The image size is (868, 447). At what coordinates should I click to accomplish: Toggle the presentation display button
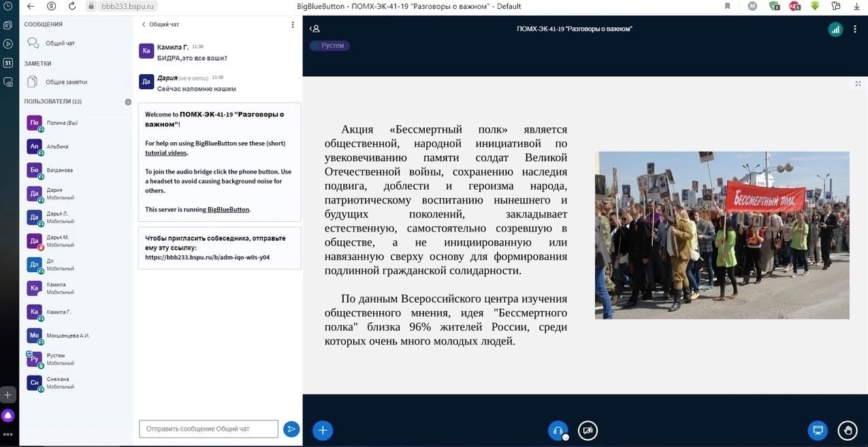pos(818,430)
